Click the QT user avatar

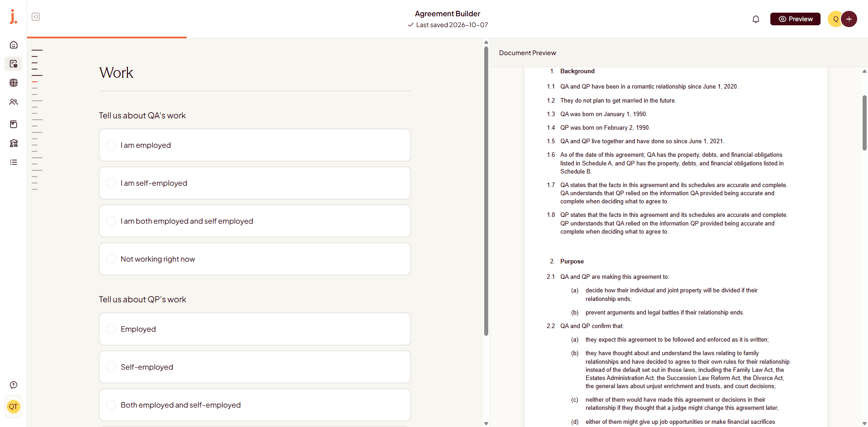[x=14, y=407]
